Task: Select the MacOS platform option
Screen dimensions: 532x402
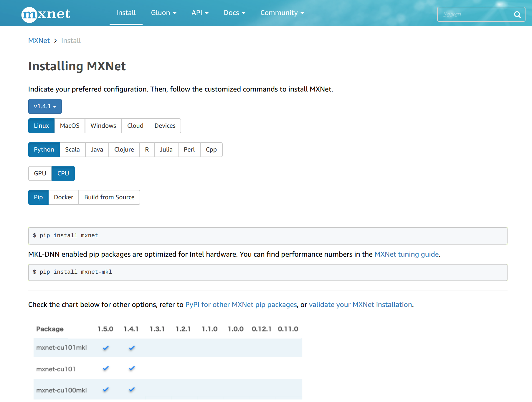Action: [70, 126]
